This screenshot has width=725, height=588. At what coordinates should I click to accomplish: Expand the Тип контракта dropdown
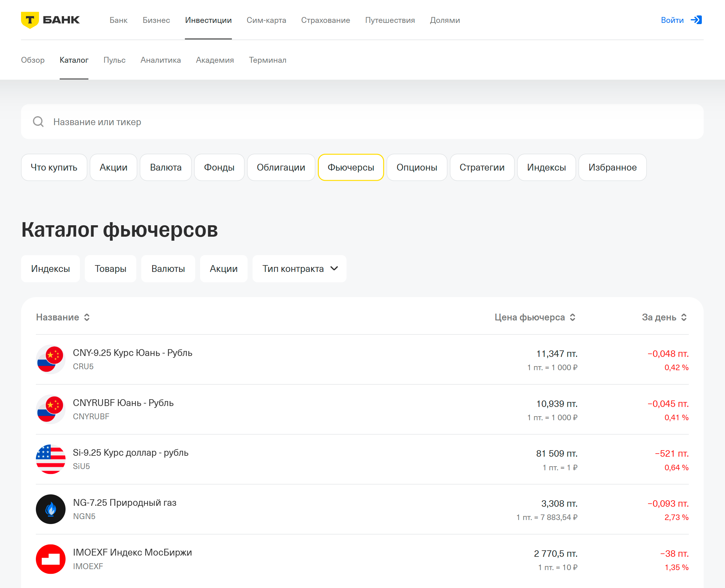299,269
